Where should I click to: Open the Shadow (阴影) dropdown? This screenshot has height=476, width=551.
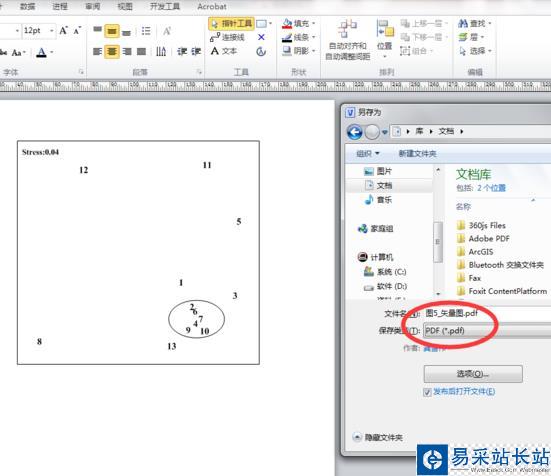point(298,51)
